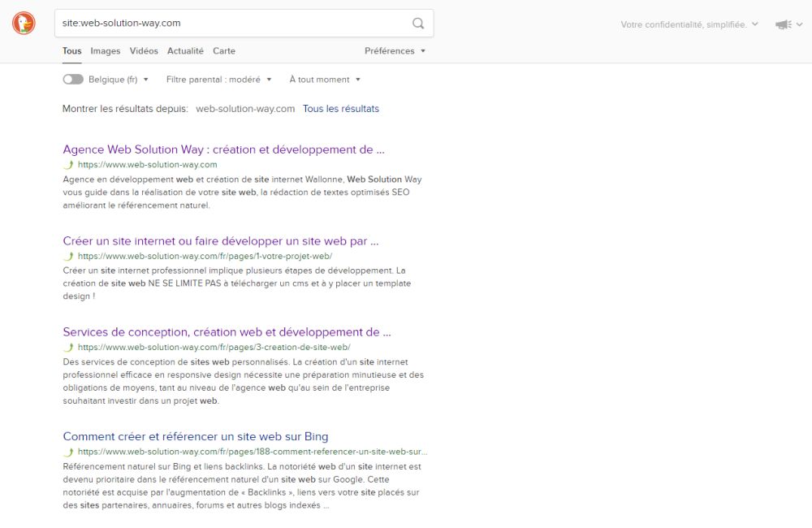Toggle the Belgique (fr) region switch

pyautogui.click(x=73, y=80)
